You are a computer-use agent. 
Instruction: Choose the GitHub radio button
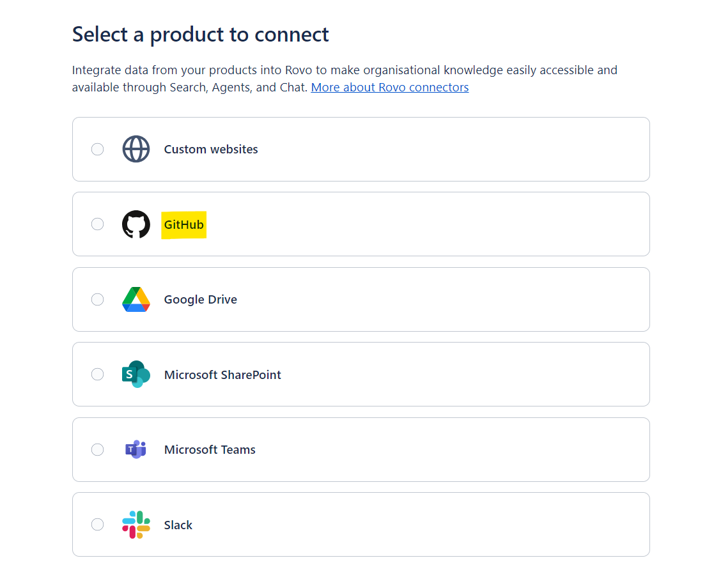97,224
